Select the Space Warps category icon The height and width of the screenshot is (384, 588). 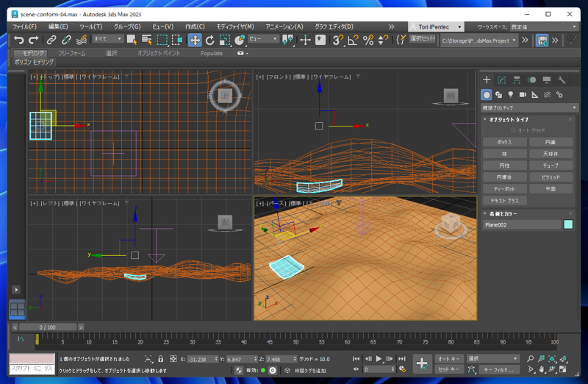click(547, 95)
